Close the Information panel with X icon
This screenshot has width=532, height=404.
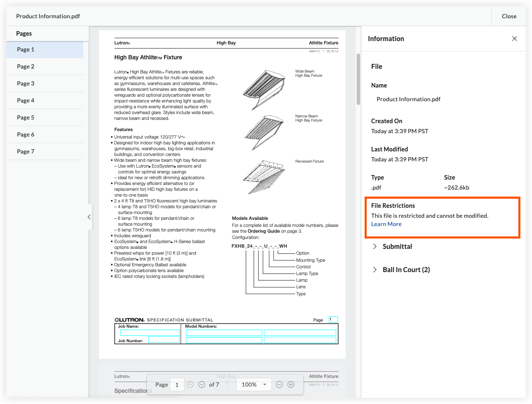click(515, 39)
